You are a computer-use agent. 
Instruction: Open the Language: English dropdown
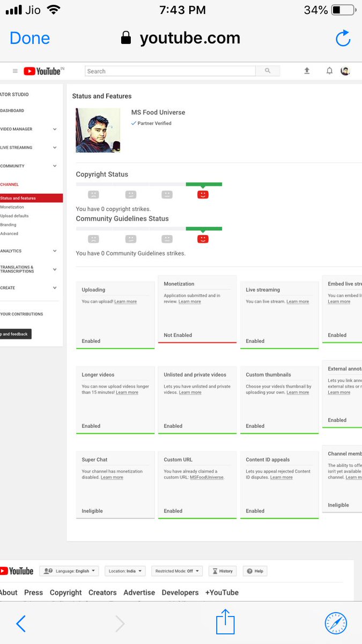pyautogui.click(x=70, y=571)
